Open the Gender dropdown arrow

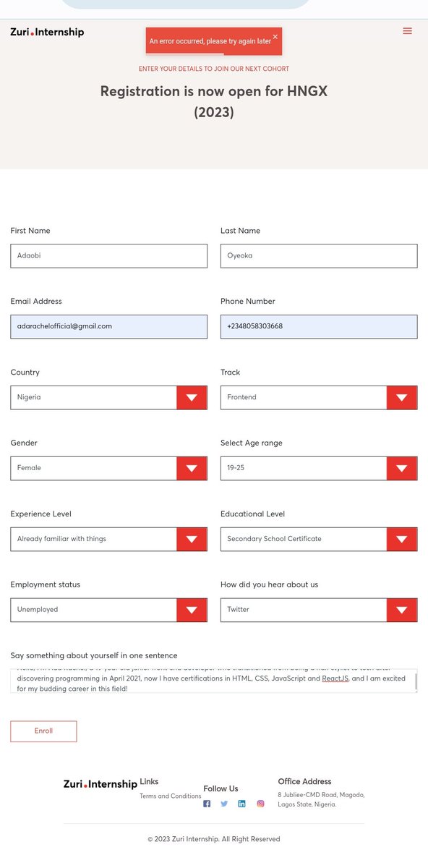pyautogui.click(x=192, y=468)
